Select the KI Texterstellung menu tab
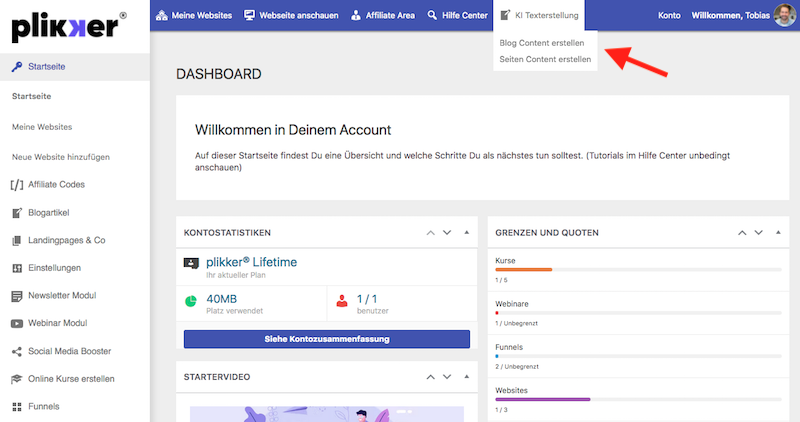800x422 pixels. pos(539,15)
